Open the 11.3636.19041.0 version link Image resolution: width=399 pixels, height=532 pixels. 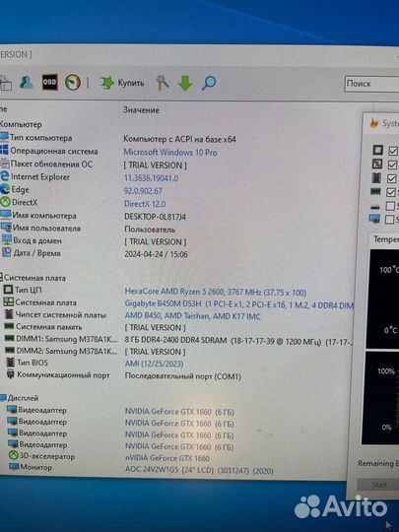(151, 178)
